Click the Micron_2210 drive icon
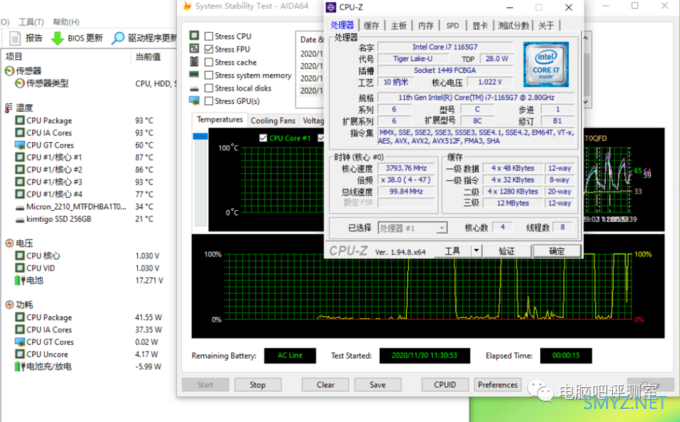This screenshot has height=422, width=680. point(20,207)
